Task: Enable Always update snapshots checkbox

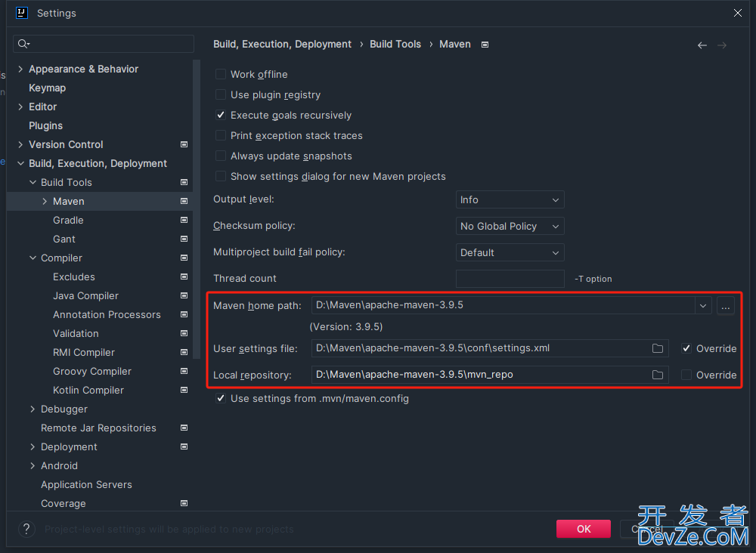Action: click(220, 156)
